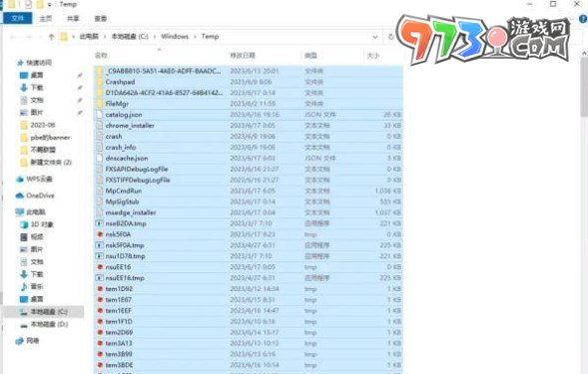Navigate to 此电脑 in the breadcrumb path
The image size is (588, 374).
[89, 36]
